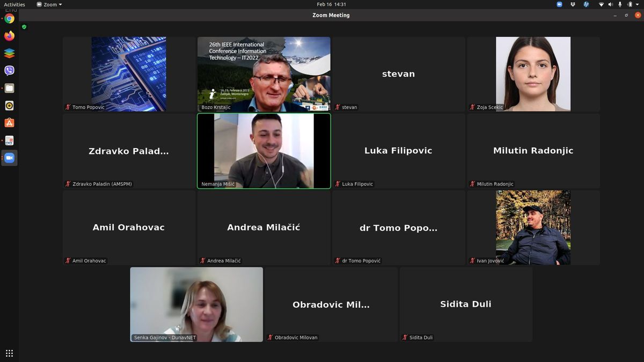Select Senka Gajinov's video tile

pos(196,304)
